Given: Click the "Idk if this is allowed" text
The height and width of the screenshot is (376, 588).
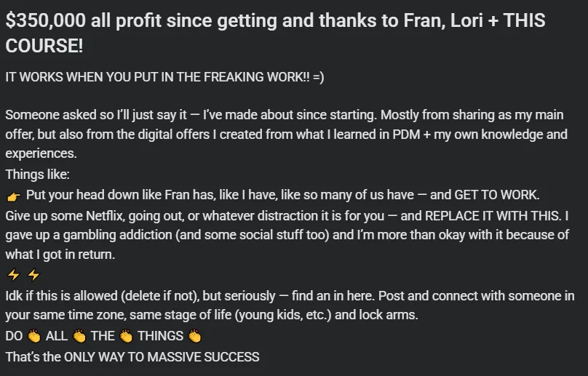Looking at the screenshot, I should 61,296.
